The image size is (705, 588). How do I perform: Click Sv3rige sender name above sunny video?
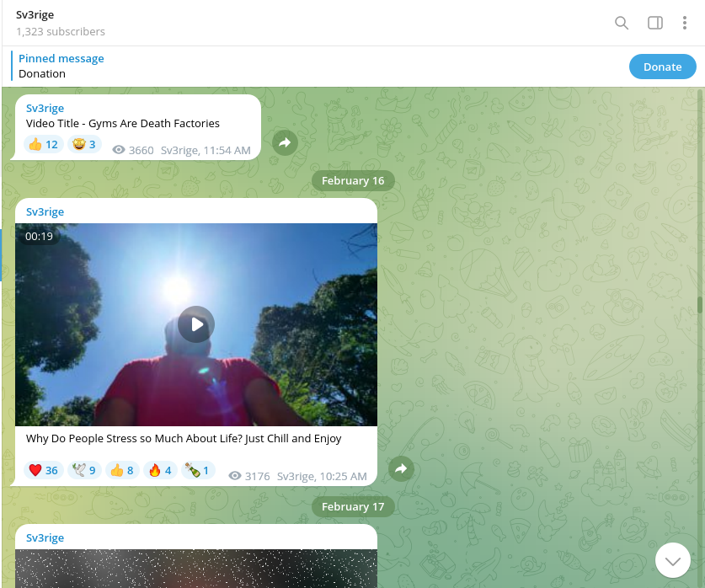(45, 211)
